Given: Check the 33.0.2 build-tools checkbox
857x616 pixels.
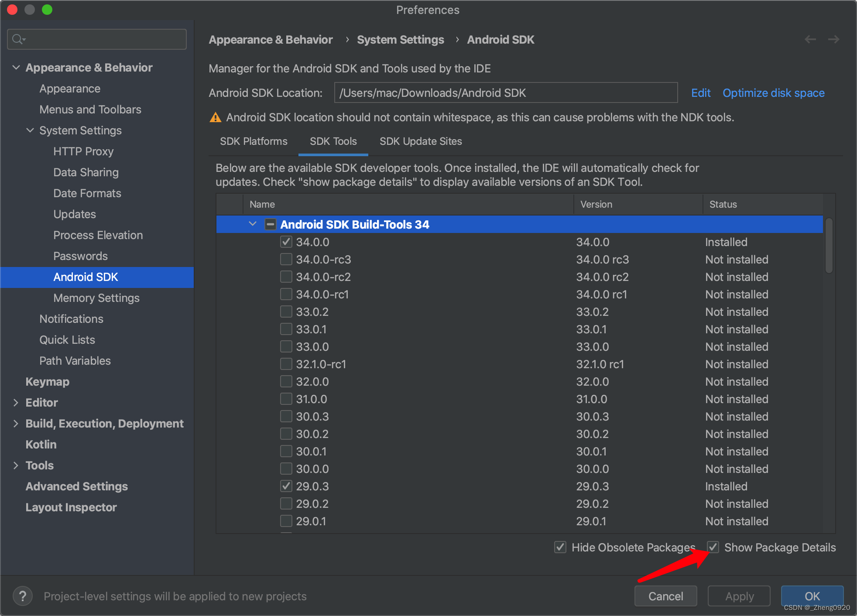Looking at the screenshot, I should (x=286, y=312).
